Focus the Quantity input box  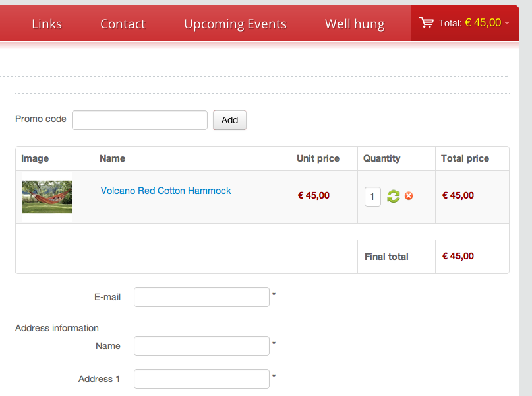point(372,197)
